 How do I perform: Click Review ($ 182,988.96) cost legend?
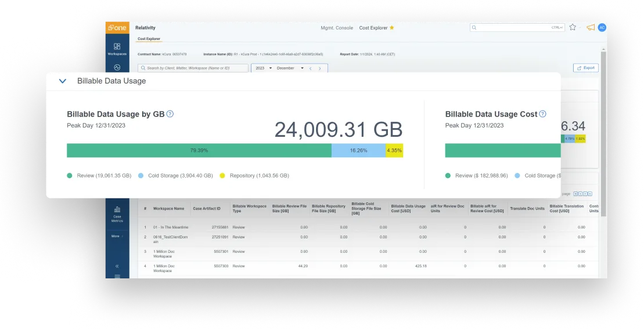click(x=476, y=176)
